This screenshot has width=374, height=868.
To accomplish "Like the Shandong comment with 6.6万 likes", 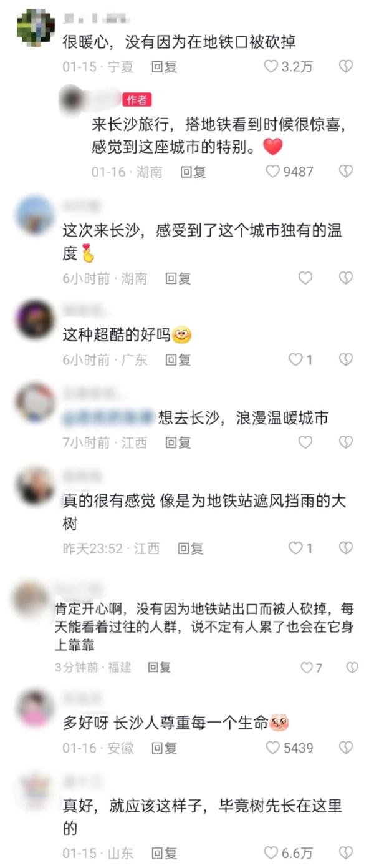I will 271,852.
